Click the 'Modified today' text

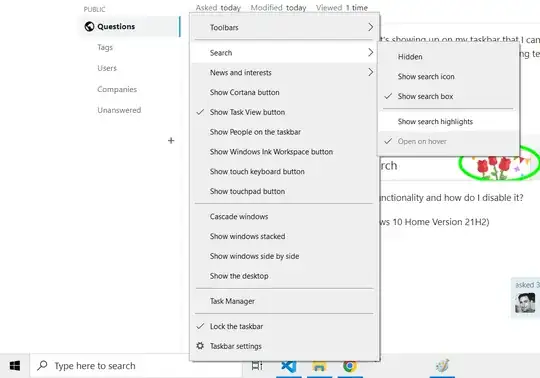point(278,8)
